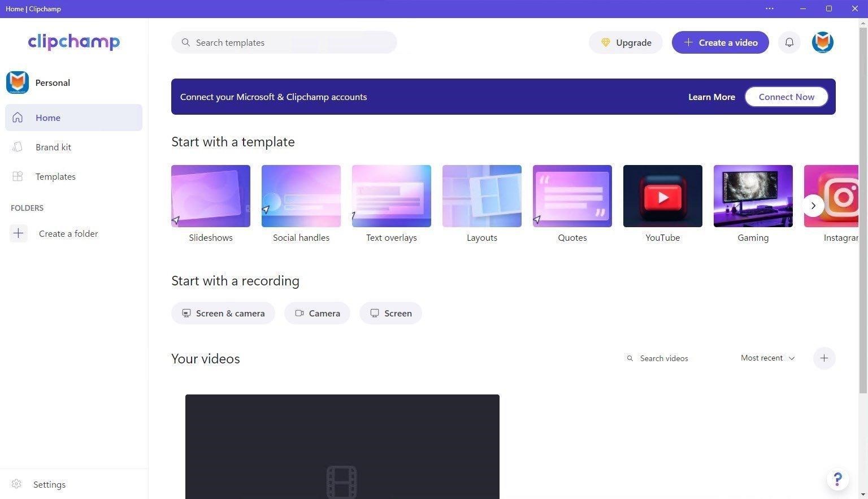Click the Personal workspace label
Screen dimensions: 868x499
(53, 83)
